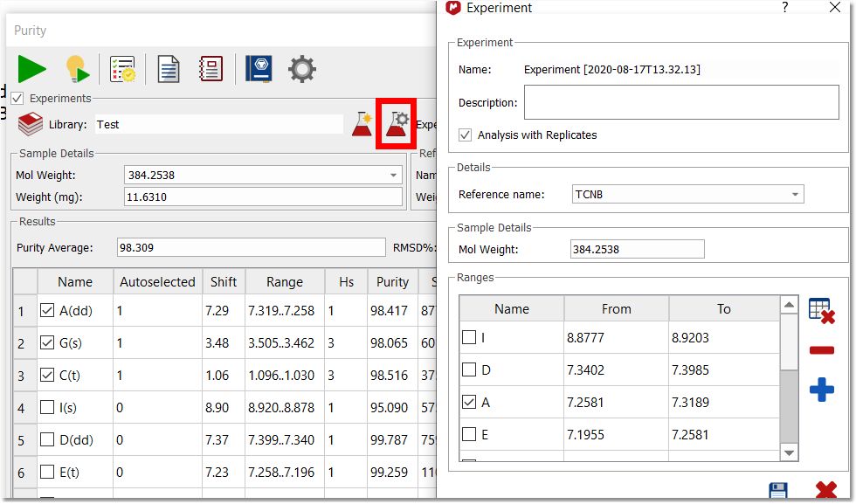This screenshot has height=504, width=856.
Task: Save experiment with floppy disk icon
Action: 778,490
